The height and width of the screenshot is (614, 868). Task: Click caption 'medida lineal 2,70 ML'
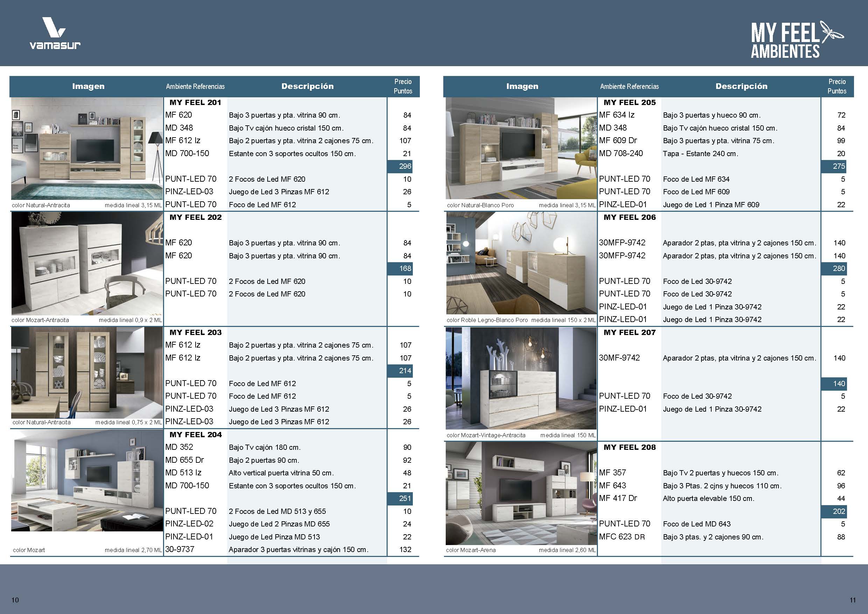133,550
